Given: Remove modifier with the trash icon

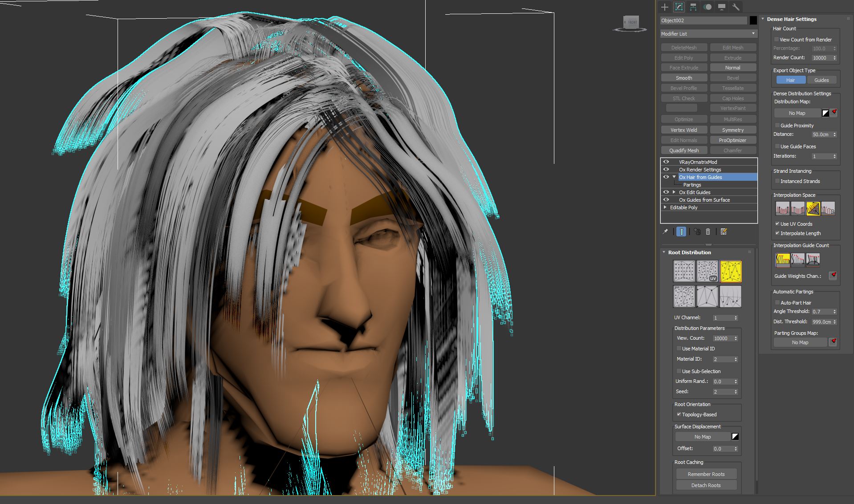Looking at the screenshot, I should tap(708, 232).
